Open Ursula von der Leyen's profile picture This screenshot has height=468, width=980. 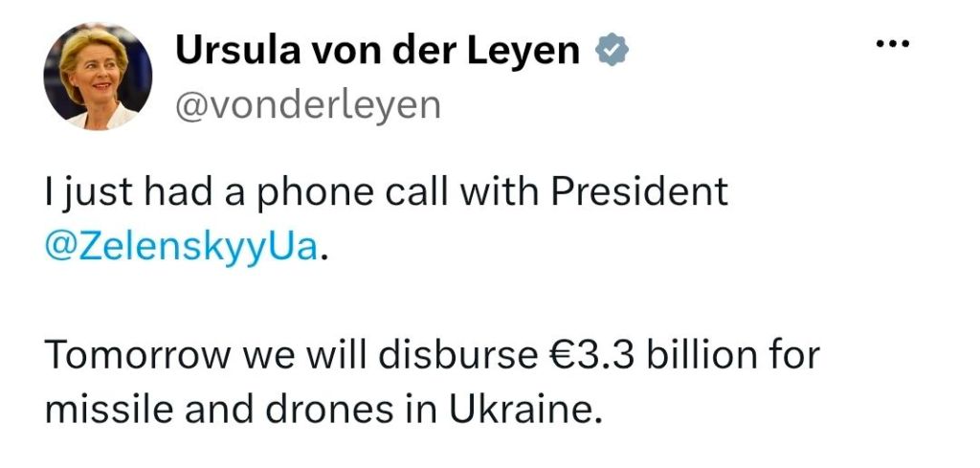[x=99, y=77]
